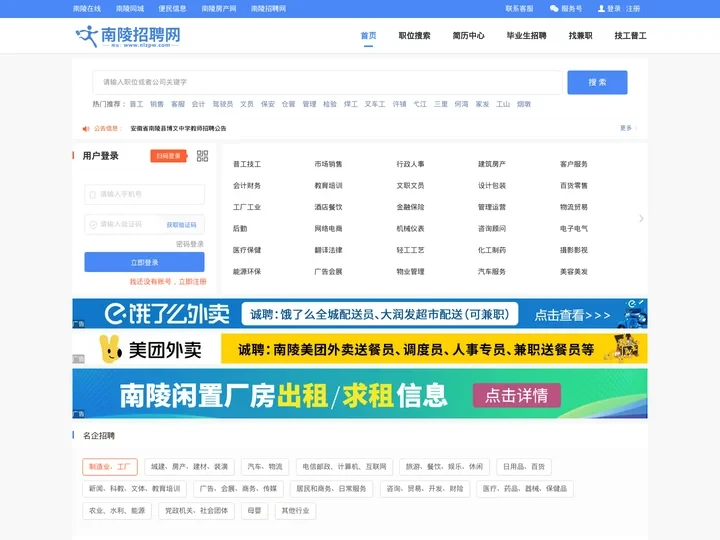The width and height of the screenshot is (720, 540).
Task: Open the 会计财务 job category
Action: coord(247,186)
